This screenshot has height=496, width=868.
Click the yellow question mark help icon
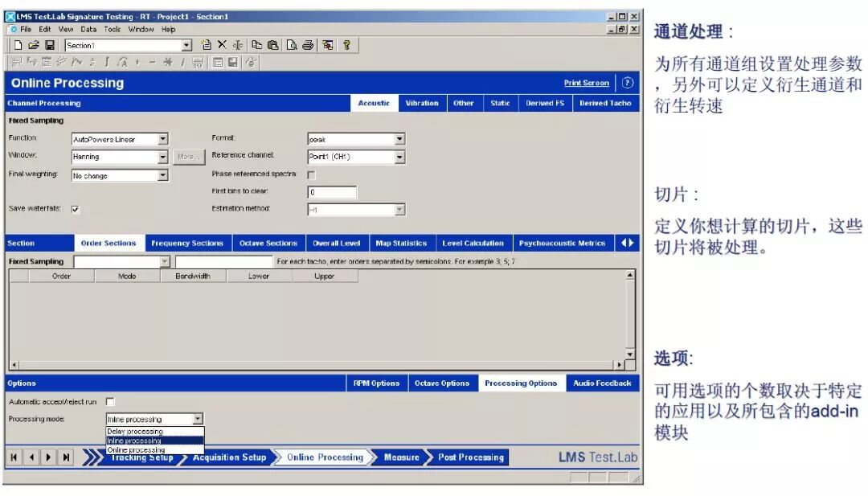[x=346, y=45]
